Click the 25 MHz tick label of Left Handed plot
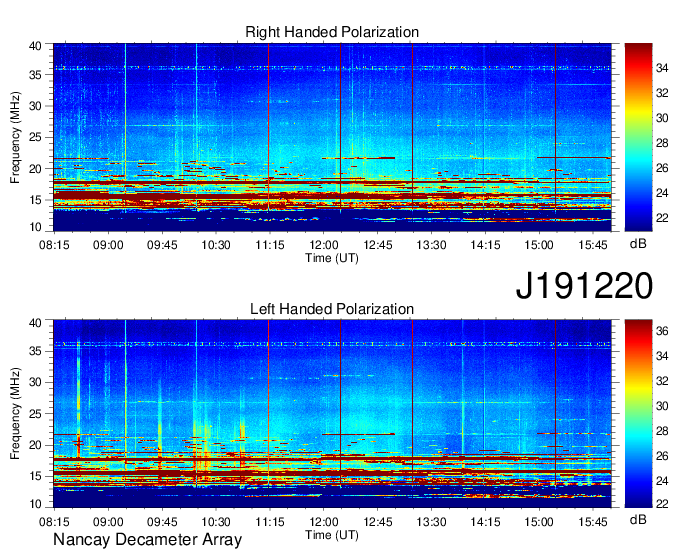 [35, 414]
